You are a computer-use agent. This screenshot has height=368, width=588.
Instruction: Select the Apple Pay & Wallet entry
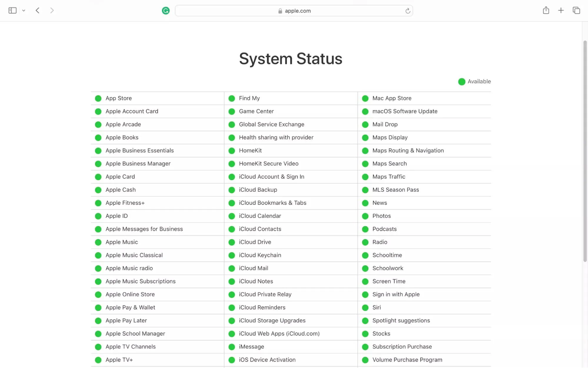(130, 308)
